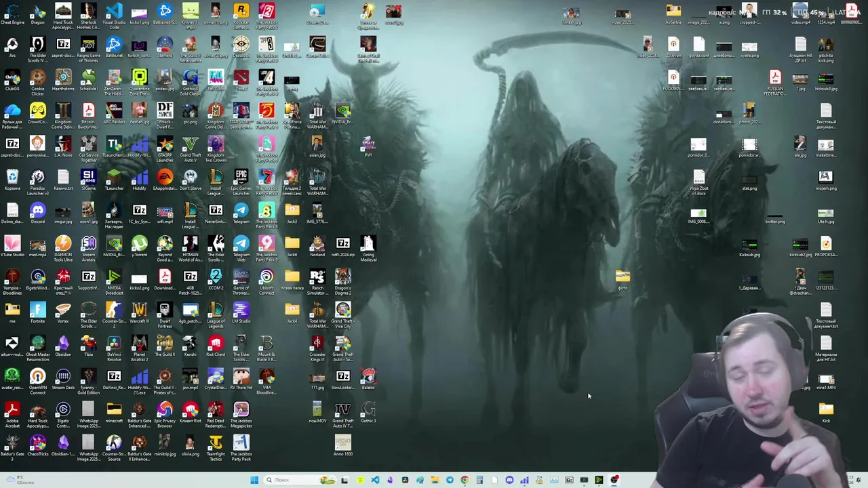This screenshot has height=488, width=868.
Task: Select the ARC Raiders shortcut
Action: tap(114, 114)
